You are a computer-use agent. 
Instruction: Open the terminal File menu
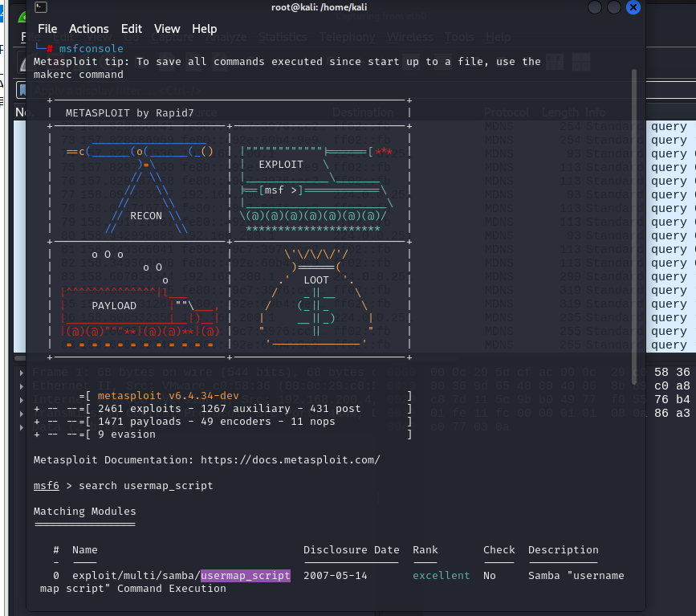[x=47, y=29]
